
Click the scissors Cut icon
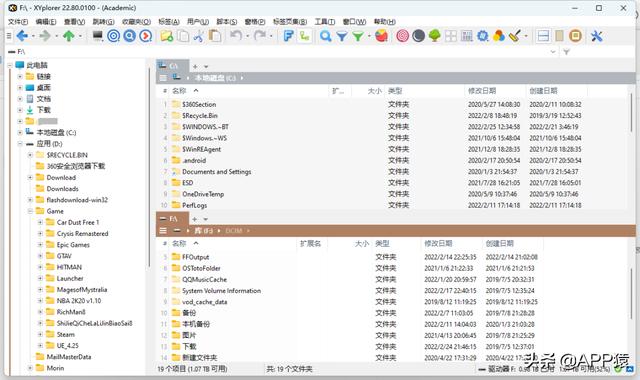tap(199, 36)
